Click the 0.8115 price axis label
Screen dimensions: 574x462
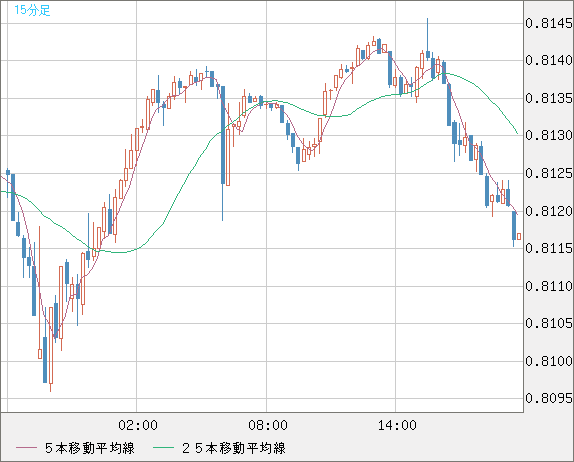tap(549, 248)
